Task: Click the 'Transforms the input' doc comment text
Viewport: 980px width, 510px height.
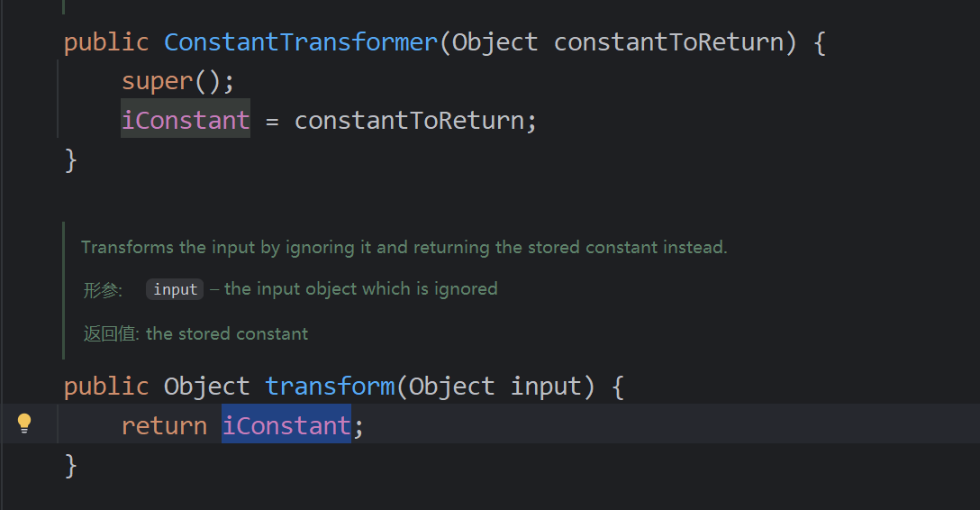Action: 404,248
